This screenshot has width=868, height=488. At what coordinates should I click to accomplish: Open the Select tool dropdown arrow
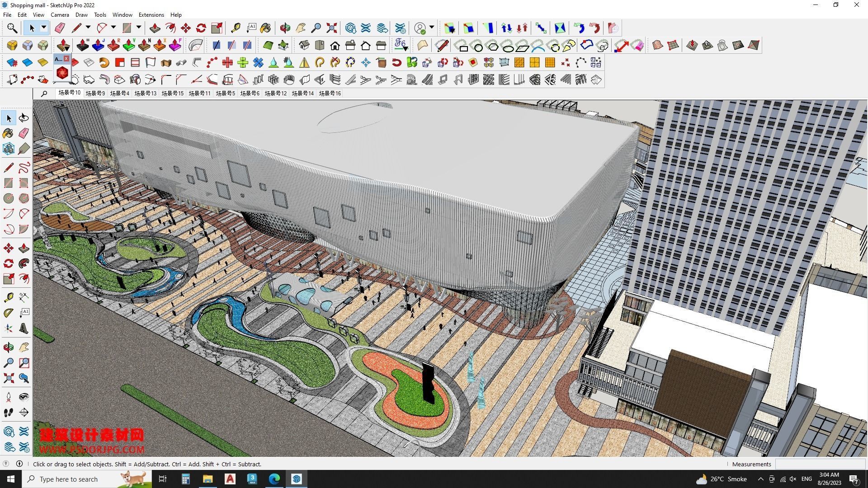pos(44,28)
